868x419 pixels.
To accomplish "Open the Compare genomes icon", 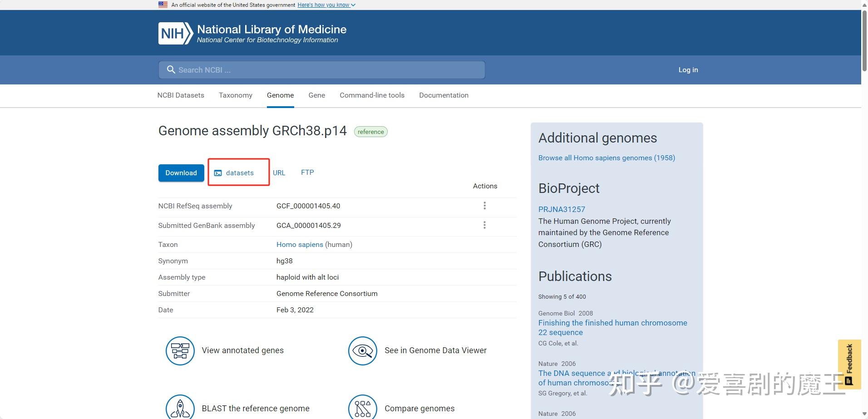I will [363, 407].
